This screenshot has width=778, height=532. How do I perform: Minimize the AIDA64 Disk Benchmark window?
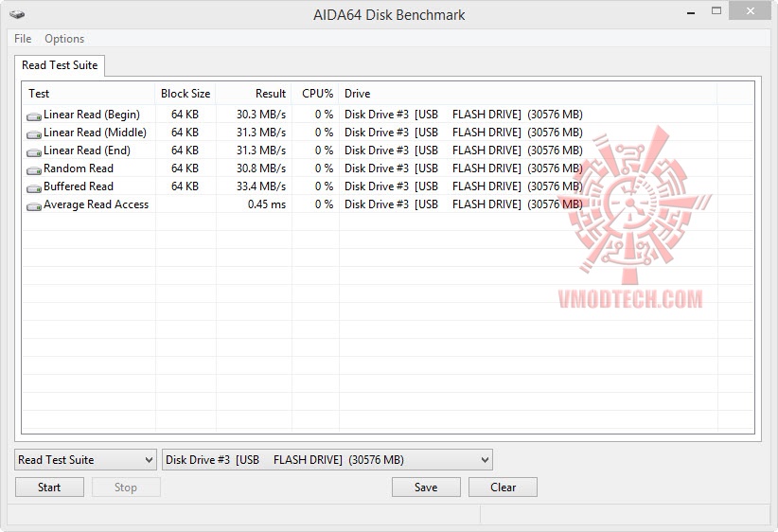[691, 12]
